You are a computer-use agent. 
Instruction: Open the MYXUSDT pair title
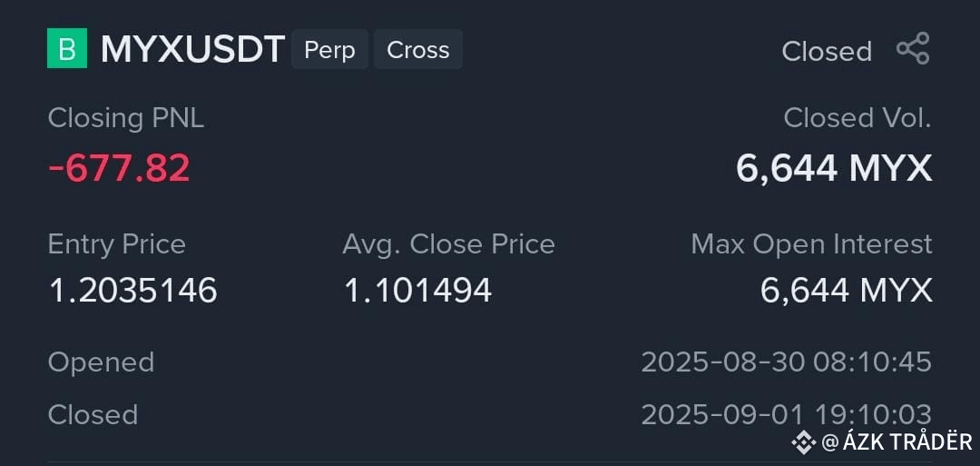[x=192, y=49]
